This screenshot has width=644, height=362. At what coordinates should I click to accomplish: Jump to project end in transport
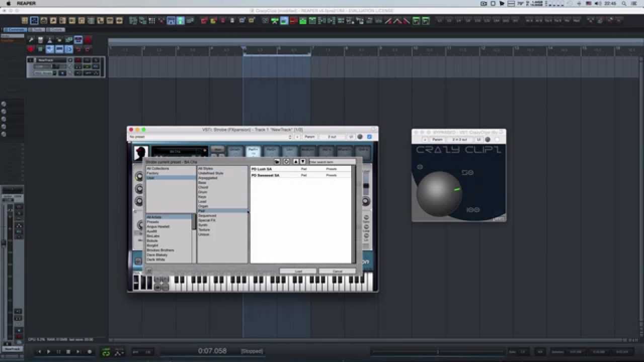pyautogui.click(x=78, y=351)
